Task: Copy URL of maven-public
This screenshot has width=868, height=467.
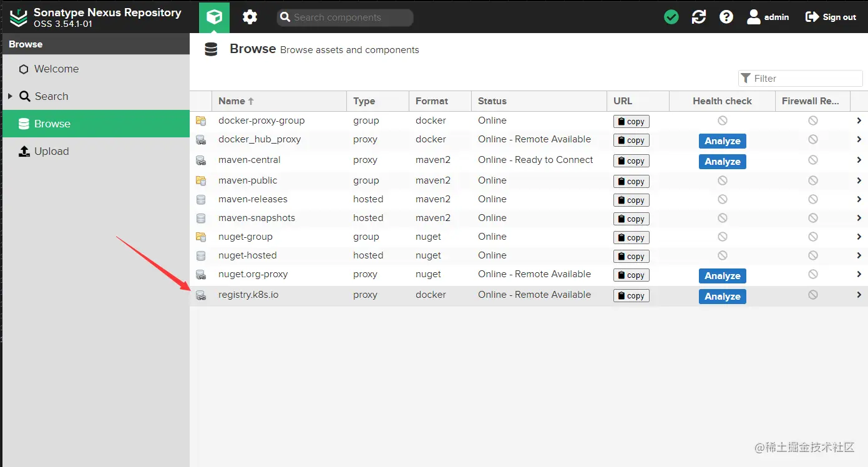Action: [631, 182]
